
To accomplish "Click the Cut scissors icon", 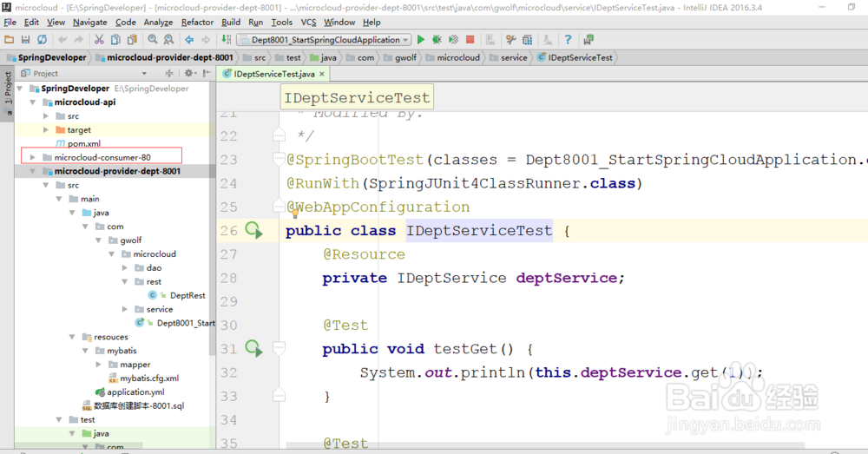I will pos(99,40).
